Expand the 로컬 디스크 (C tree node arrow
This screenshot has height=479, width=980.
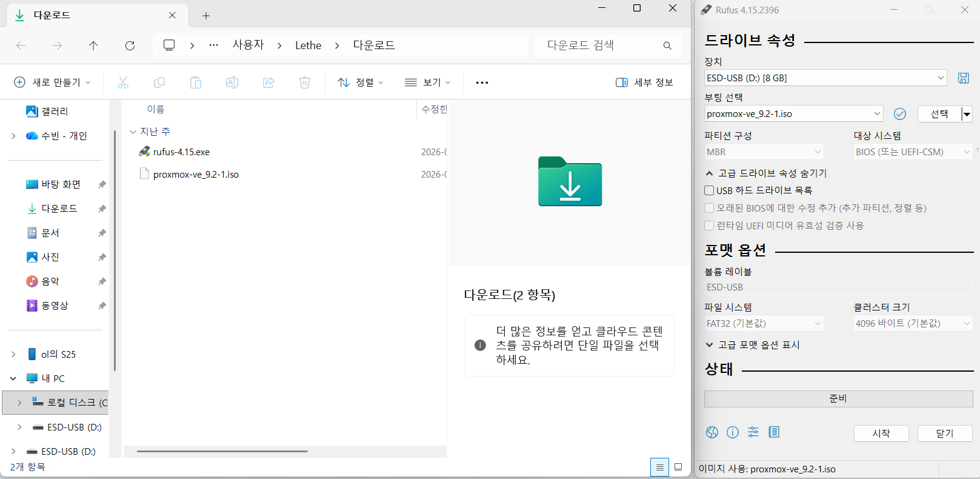(19, 403)
